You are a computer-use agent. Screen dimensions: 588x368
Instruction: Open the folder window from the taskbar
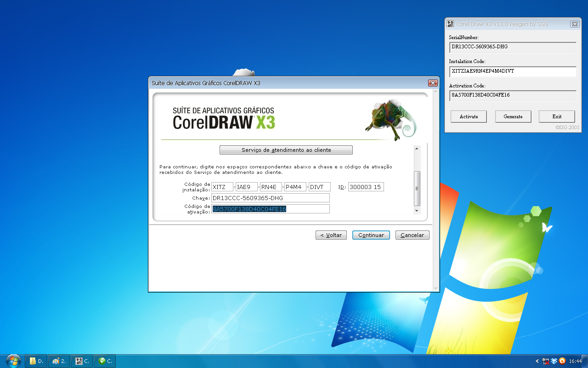click(x=36, y=361)
